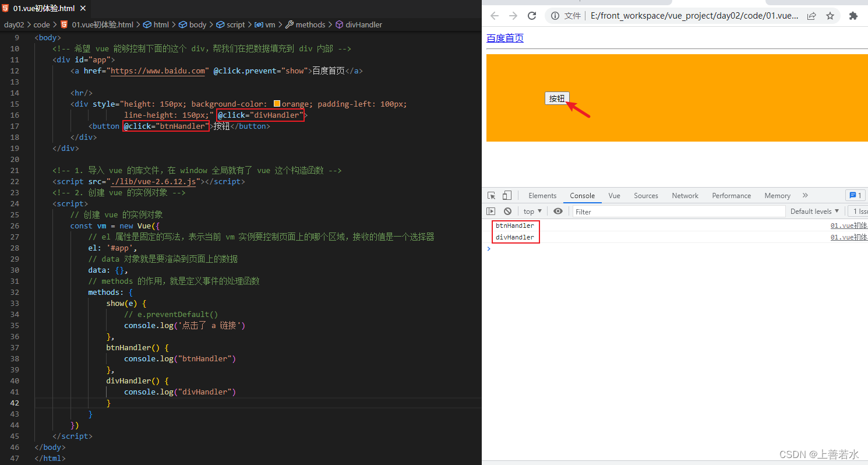This screenshot has width=868, height=465.
Task: Click the console Filter input
Action: point(679,212)
